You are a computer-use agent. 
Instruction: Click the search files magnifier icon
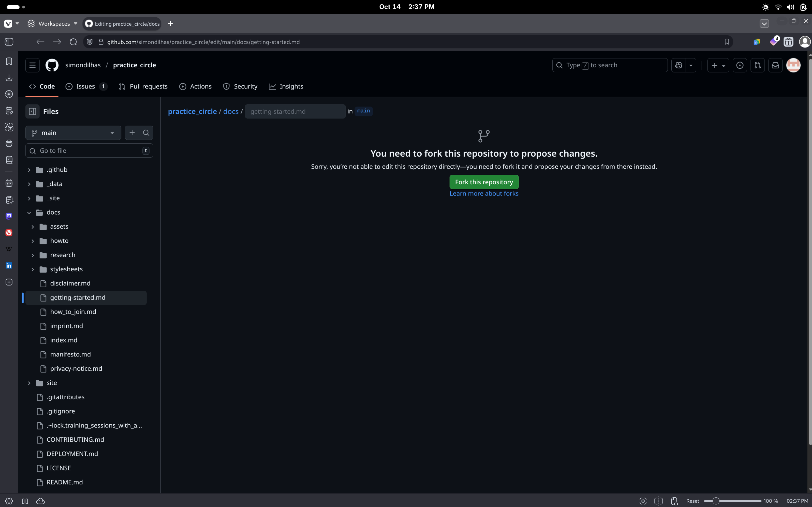pyautogui.click(x=146, y=133)
